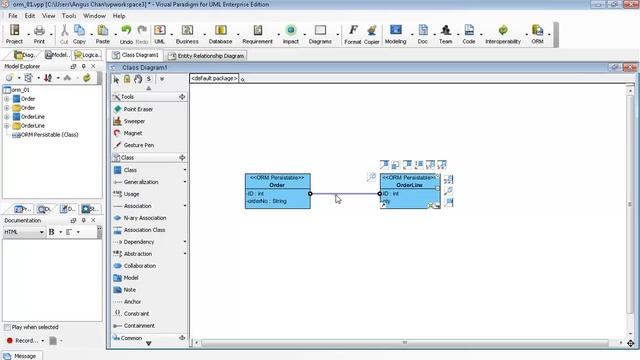Open the Interoperability toolbar icon
Viewport: 640px width, 360px height.
coord(503,34)
